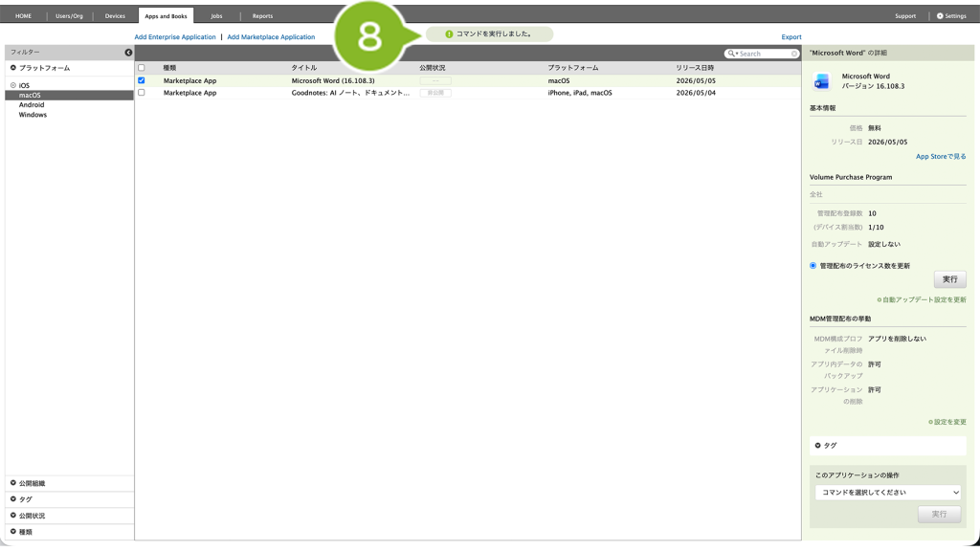Clear the search field with x icon
980x551 pixels.
pos(793,54)
